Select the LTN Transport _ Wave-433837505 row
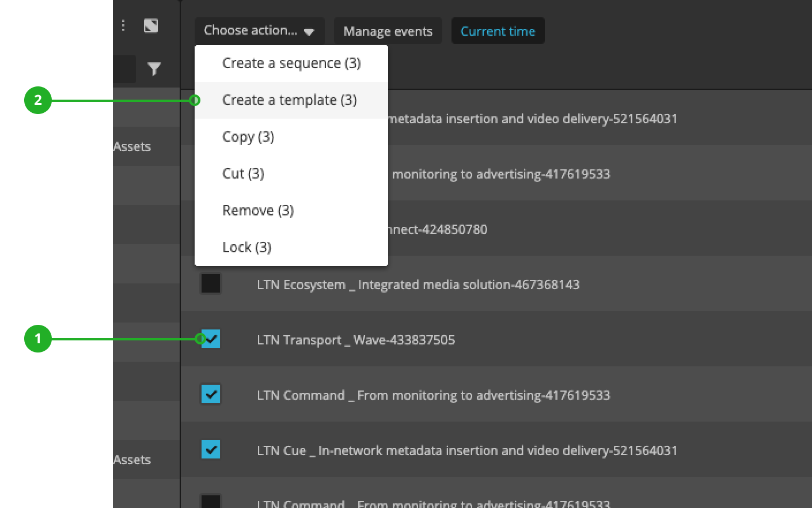The image size is (812, 508). [x=356, y=340]
